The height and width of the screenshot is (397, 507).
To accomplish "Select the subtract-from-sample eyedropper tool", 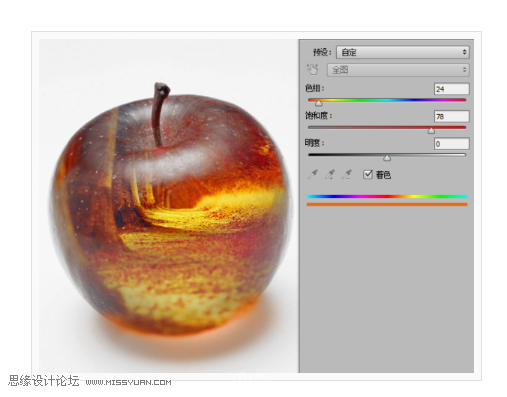I will [347, 174].
